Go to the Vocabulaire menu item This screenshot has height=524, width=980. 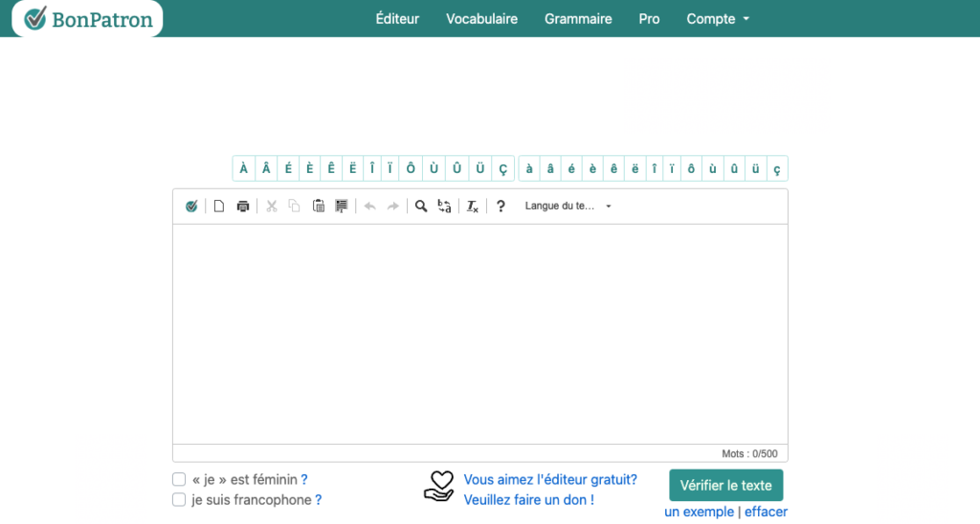[x=481, y=19]
